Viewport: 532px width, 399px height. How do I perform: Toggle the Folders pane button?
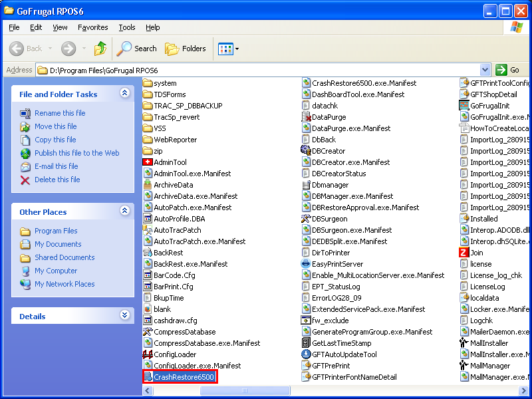point(186,49)
